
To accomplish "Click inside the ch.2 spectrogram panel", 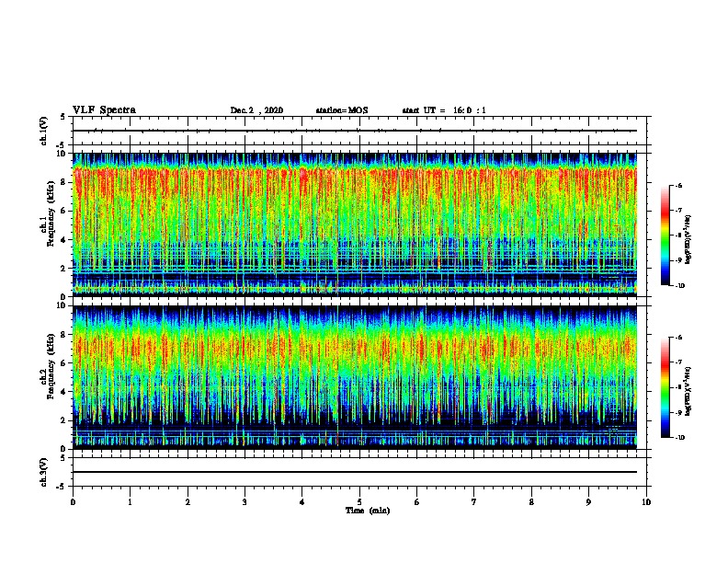I will (355, 377).
